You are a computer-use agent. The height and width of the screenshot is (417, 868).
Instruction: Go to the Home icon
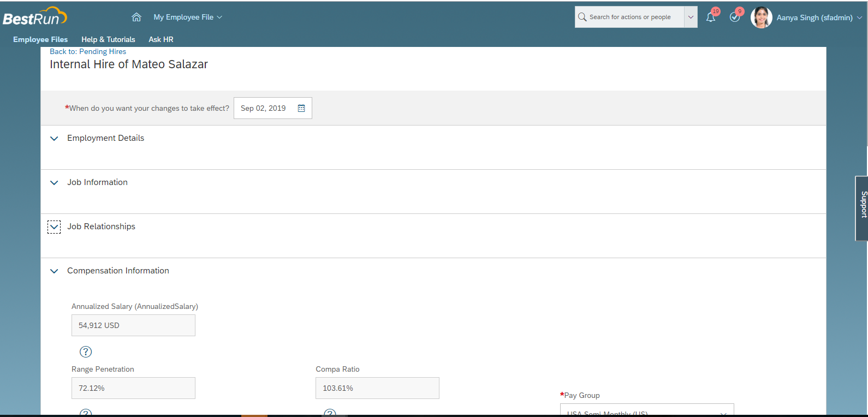(x=136, y=17)
